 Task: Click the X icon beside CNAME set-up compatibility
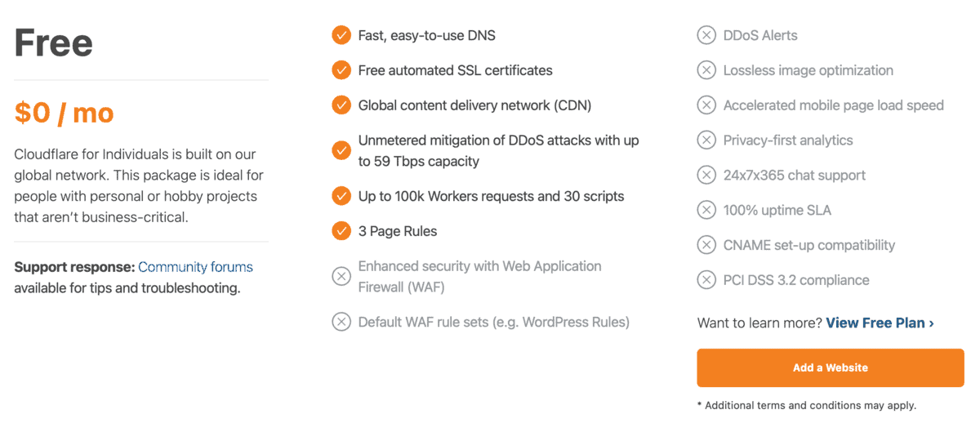pyautogui.click(x=706, y=245)
